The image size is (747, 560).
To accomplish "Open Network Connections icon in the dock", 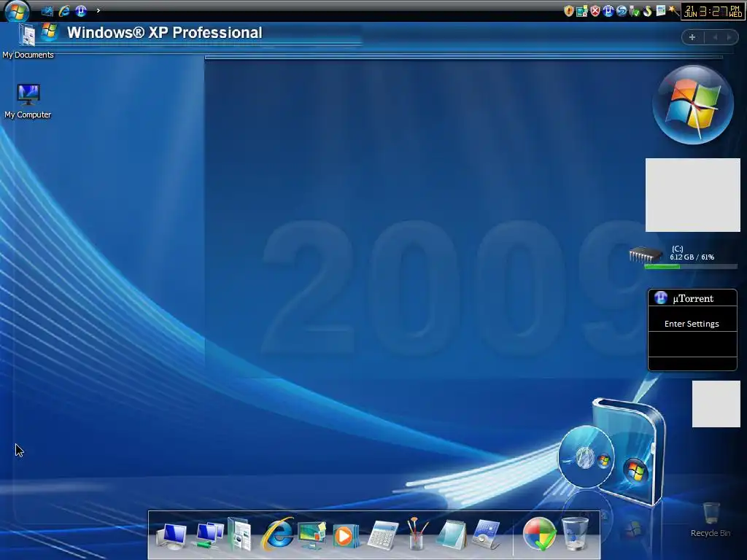I will 208,535.
